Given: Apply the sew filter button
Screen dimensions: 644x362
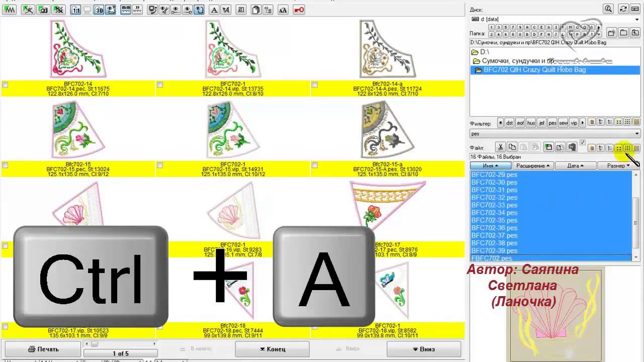Looking at the screenshot, I should click(x=563, y=122).
